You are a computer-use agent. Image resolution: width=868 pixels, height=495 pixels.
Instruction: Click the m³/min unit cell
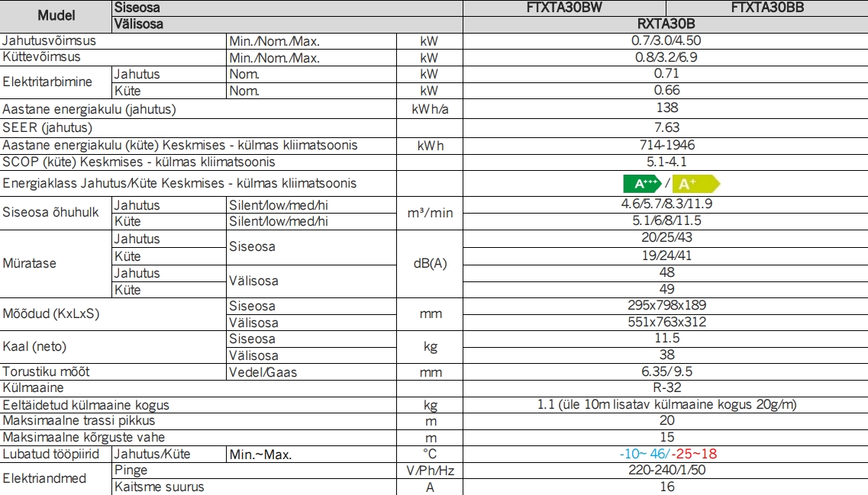point(430,213)
